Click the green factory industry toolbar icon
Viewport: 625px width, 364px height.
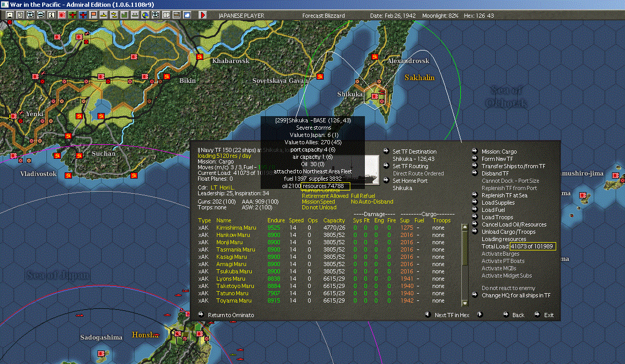125,15
